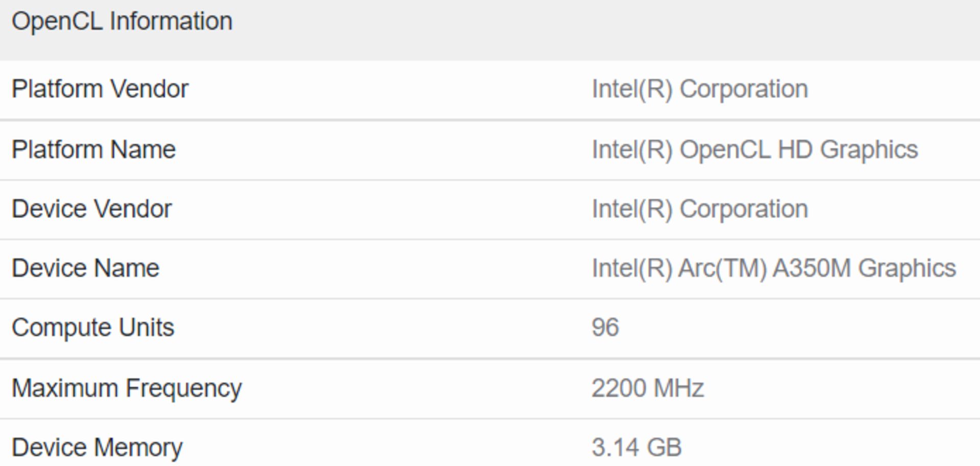
Task: Select the Platform Name row label
Action: (x=93, y=150)
